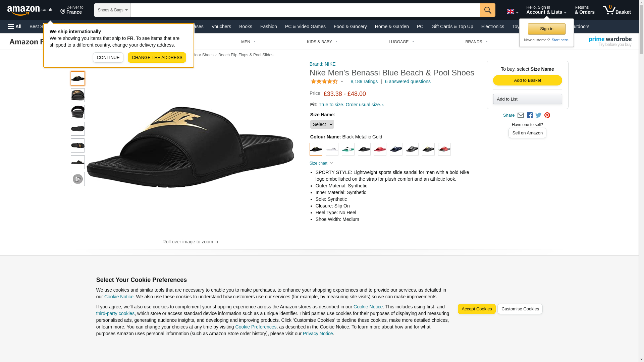This screenshot has width=644, height=362.
Task: Click the search magnifier button
Action: 488,10
